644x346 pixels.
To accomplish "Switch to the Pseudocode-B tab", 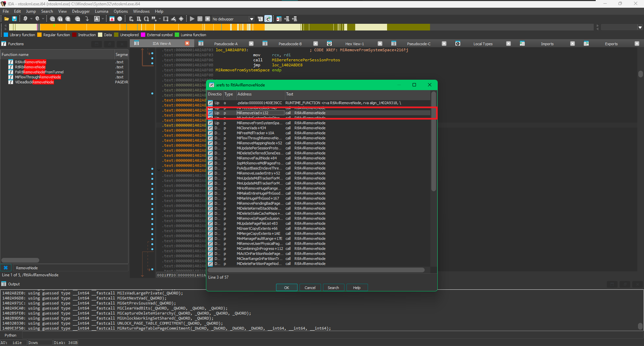I will click(290, 44).
